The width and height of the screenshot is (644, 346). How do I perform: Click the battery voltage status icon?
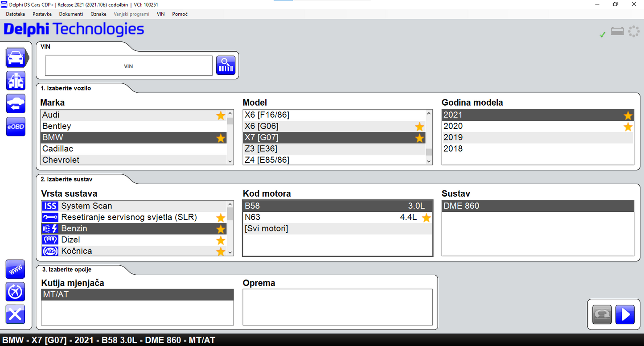tap(617, 32)
